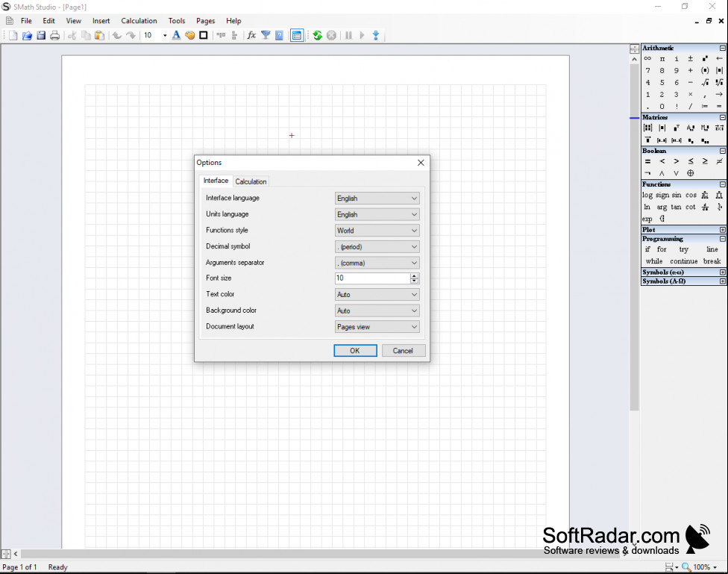The width and height of the screenshot is (728, 574).
Task: Open the Units language dropdown
Action: click(x=377, y=214)
